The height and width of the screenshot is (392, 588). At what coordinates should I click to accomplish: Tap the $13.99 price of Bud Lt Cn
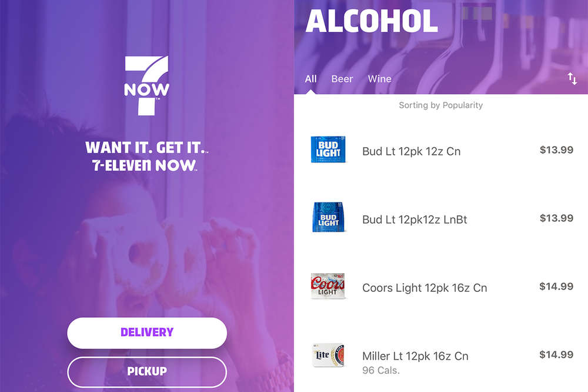tap(556, 150)
